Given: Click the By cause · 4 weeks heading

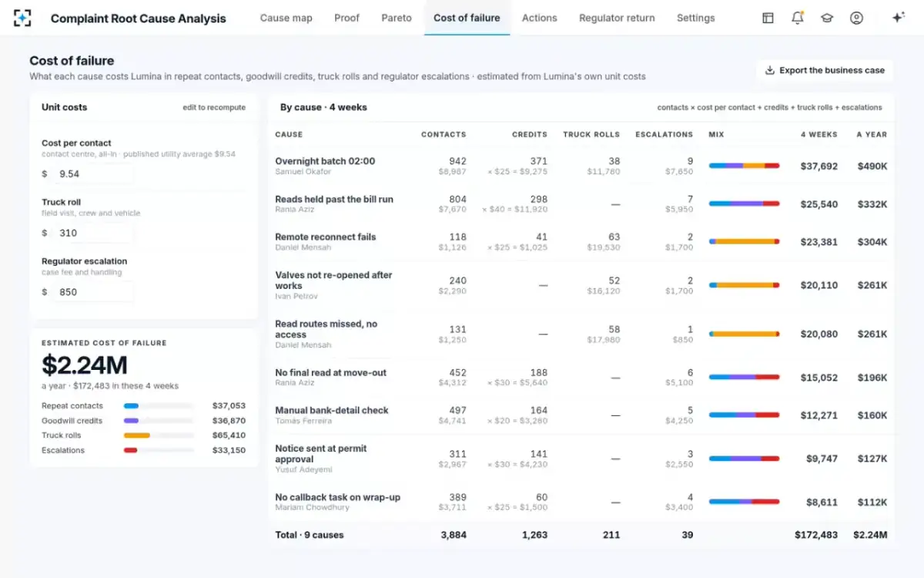Looking at the screenshot, I should pyautogui.click(x=323, y=107).
